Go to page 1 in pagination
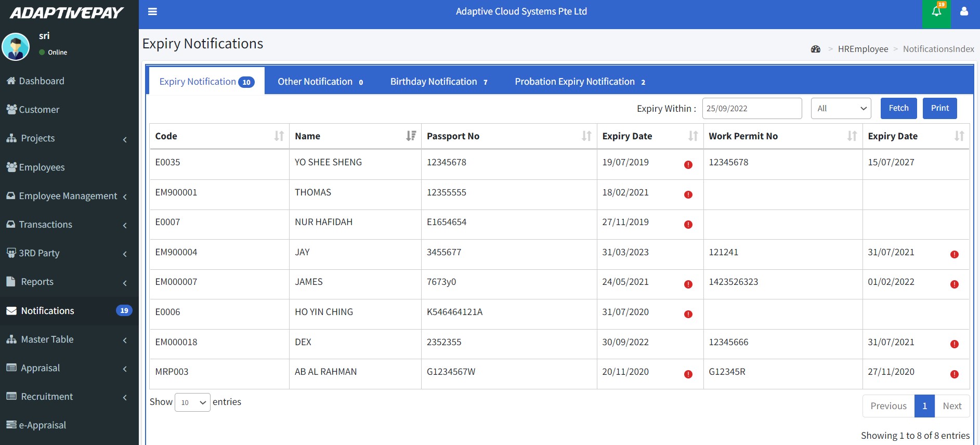The image size is (980, 445). pyautogui.click(x=924, y=406)
